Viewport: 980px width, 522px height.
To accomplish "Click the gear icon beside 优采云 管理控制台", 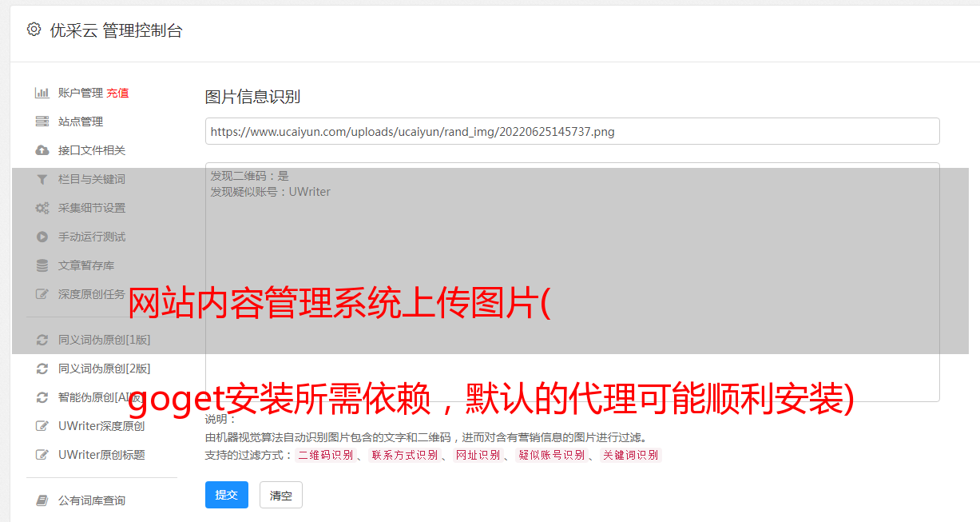I will 34,30.
